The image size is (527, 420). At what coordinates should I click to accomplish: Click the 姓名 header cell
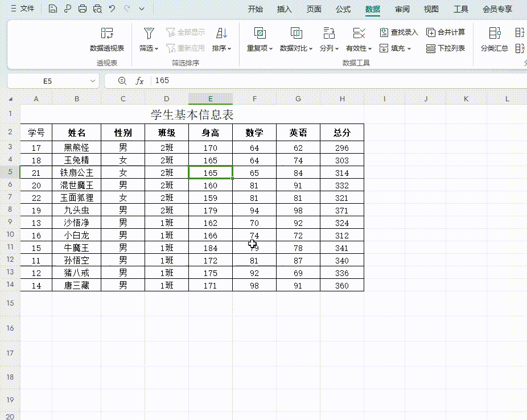click(x=77, y=133)
